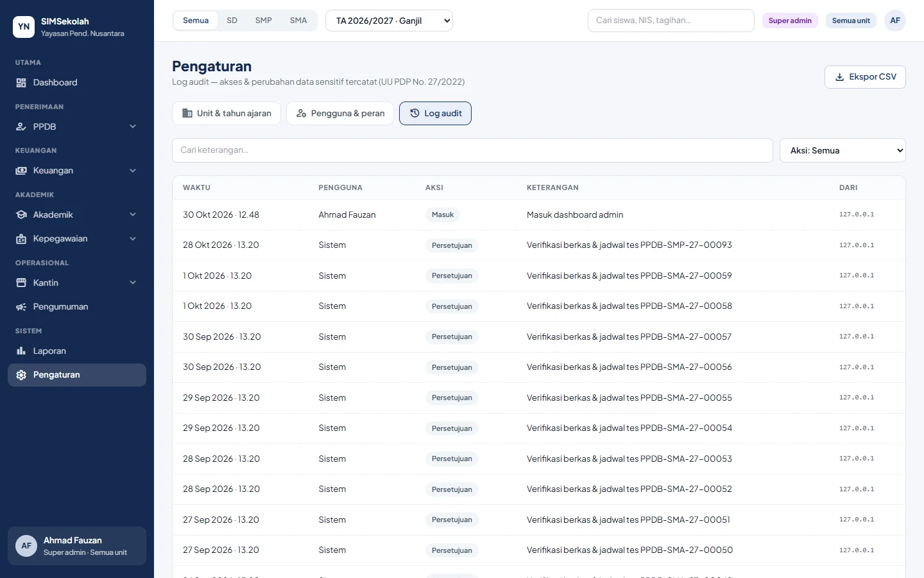
Task: Select the Semua unit tab
Action: (196, 21)
